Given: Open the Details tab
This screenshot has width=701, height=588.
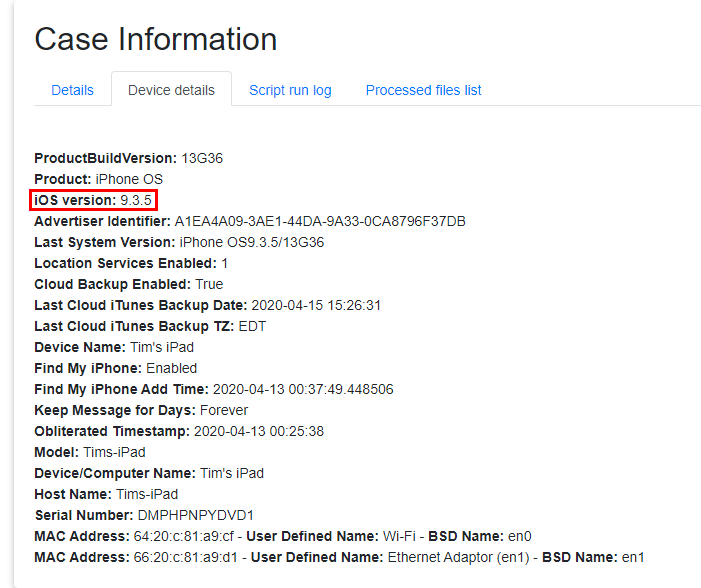Looking at the screenshot, I should point(72,90).
